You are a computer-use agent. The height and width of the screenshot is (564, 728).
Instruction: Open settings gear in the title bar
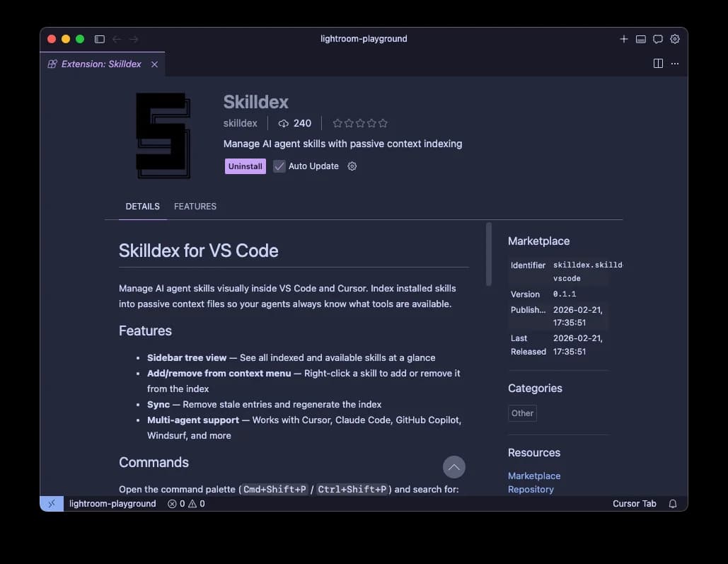point(675,39)
